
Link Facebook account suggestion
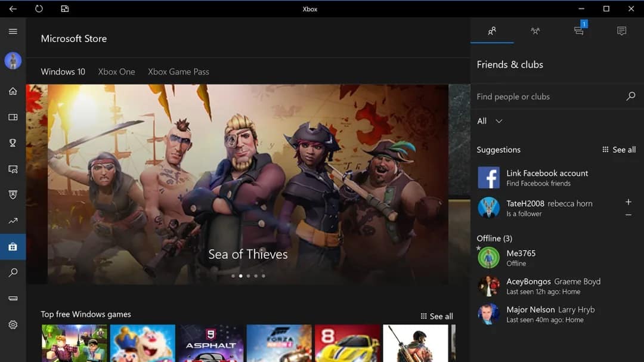point(547,178)
